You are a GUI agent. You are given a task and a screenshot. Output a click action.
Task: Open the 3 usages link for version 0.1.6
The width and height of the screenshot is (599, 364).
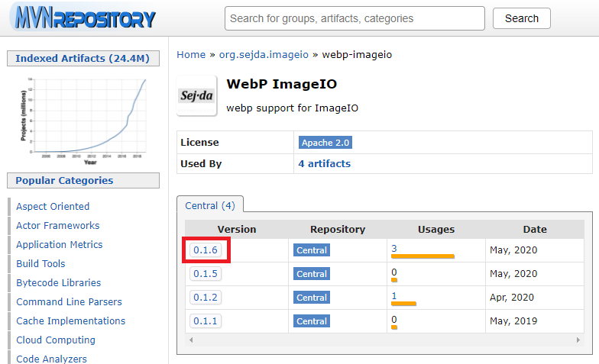click(394, 249)
